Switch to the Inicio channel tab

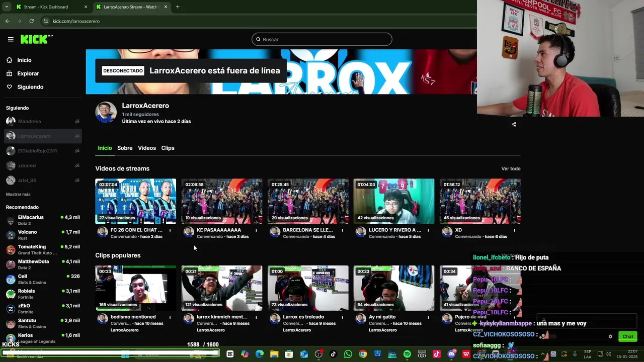tap(105, 148)
